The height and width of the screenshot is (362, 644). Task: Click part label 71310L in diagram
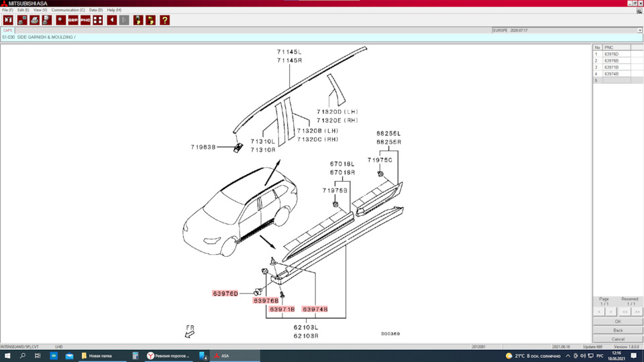click(x=263, y=141)
